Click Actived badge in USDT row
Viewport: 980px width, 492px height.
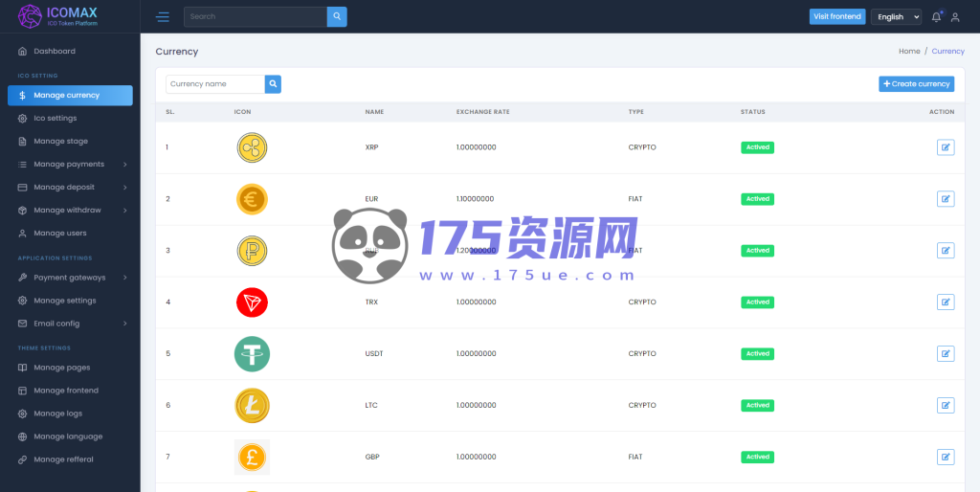pyautogui.click(x=758, y=354)
